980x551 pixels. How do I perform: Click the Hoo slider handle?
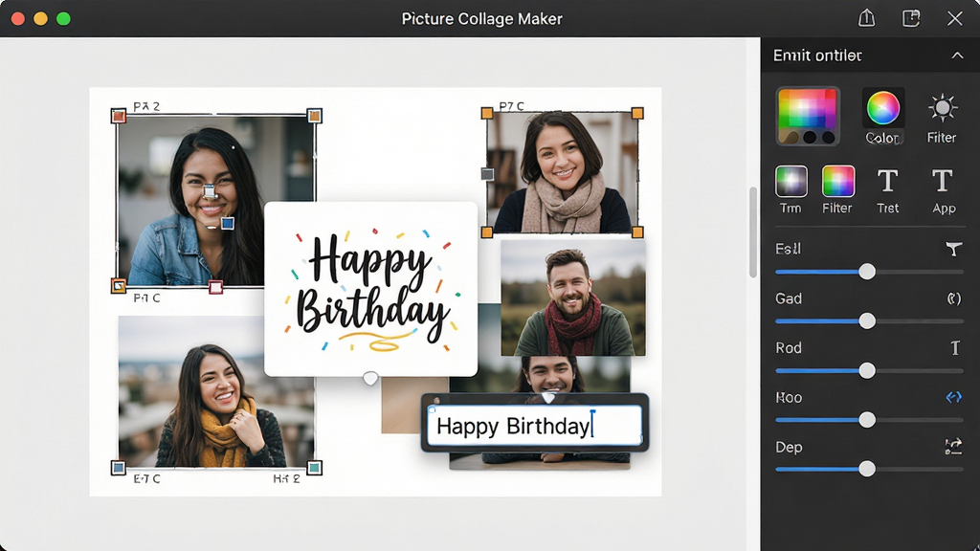pos(867,420)
